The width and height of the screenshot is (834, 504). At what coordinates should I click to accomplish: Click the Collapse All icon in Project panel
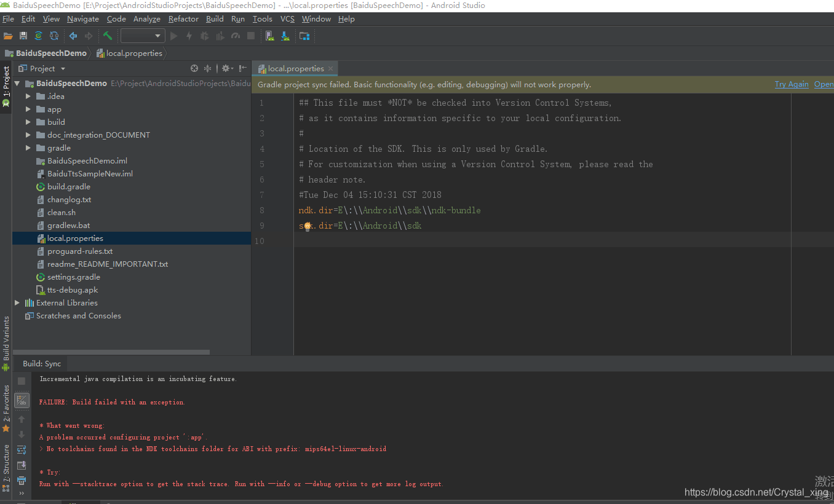(x=208, y=68)
